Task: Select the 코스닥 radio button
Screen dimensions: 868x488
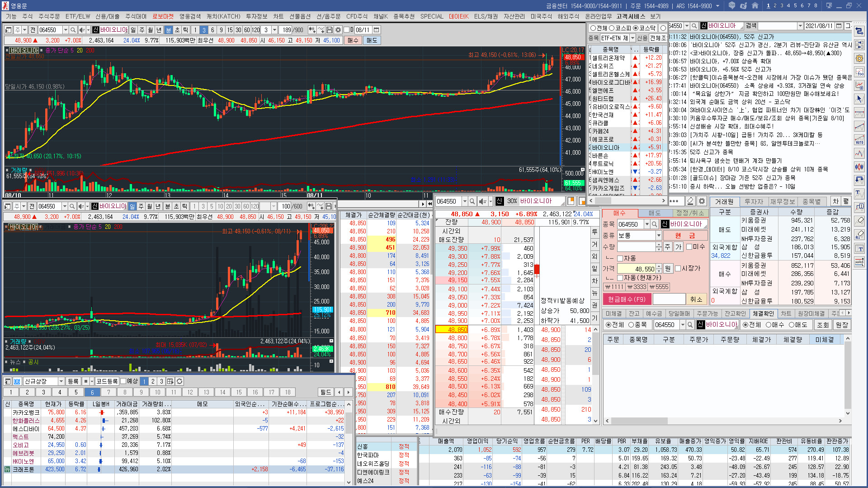Action: [636, 28]
